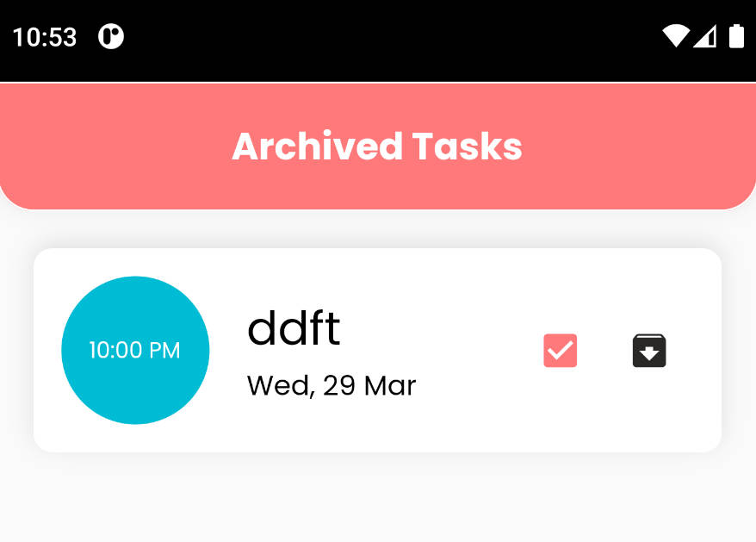Screen dimensions: 756x542
Task: Tap the 10:00 PM label inside the circle
Action: click(135, 351)
